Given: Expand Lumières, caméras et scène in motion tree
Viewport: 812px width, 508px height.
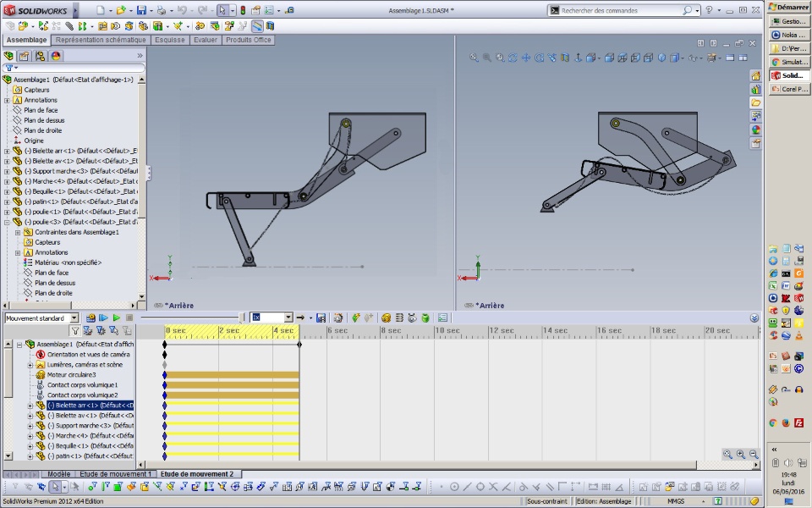Looking at the screenshot, I should tap(30, 365).
